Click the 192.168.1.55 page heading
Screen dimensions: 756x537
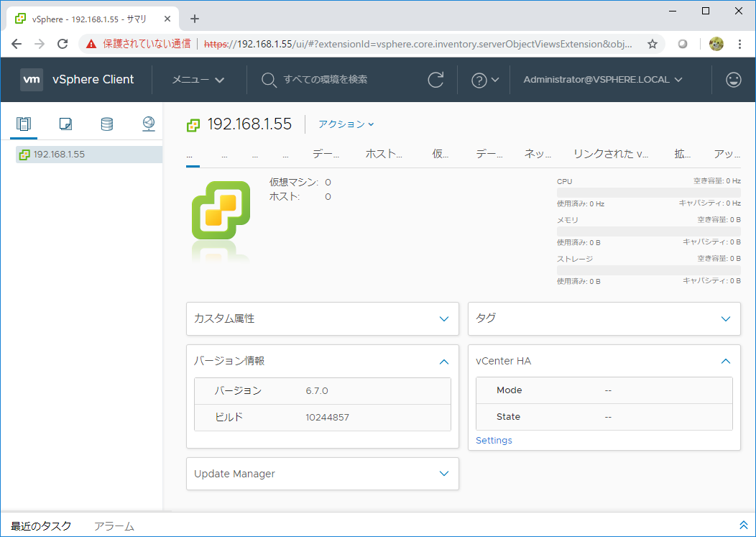click(x=250, y=124)
